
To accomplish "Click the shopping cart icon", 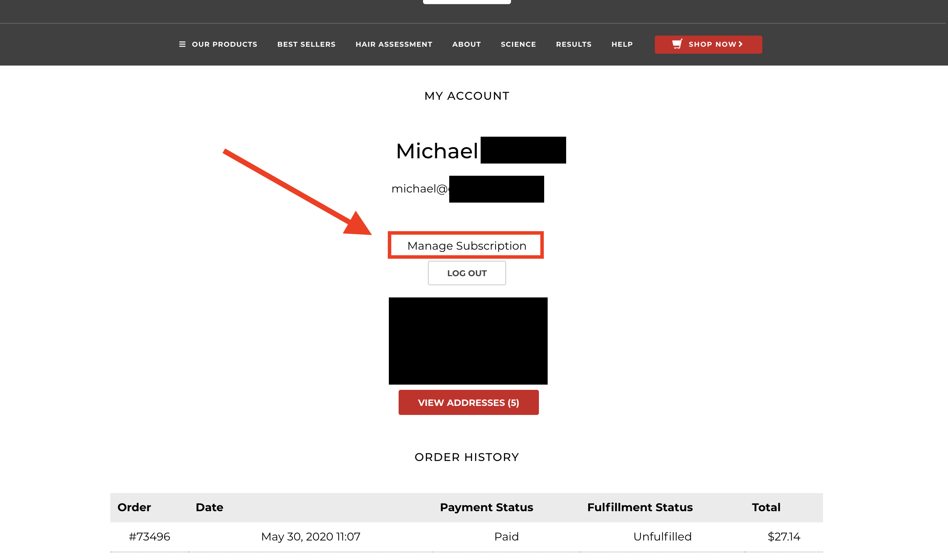I will pos(677,44).
